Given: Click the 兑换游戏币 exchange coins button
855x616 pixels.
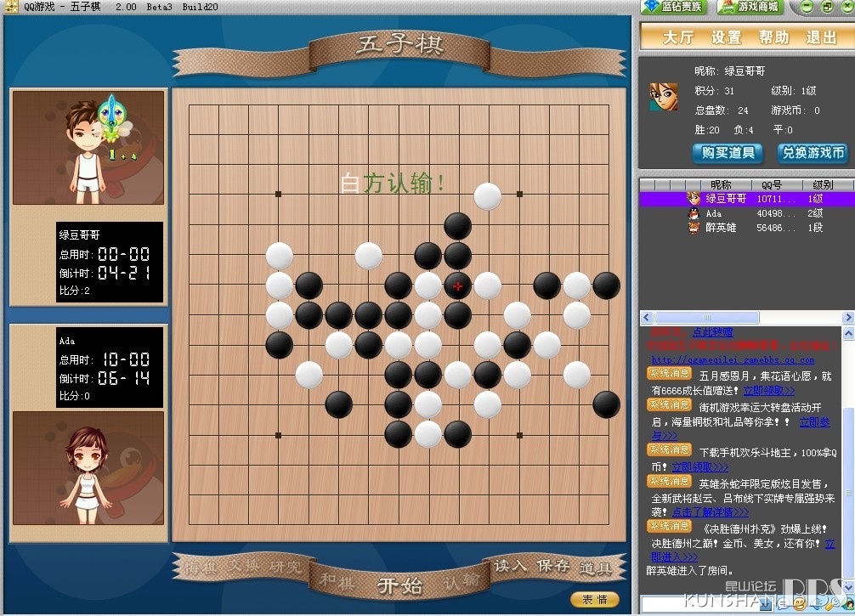Looking at the screenshot, I should coord(813,153).
